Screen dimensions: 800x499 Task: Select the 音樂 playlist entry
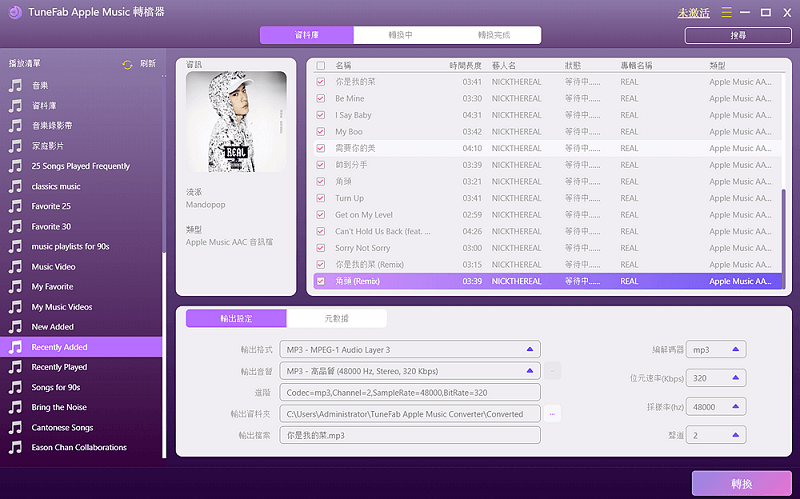point(82,85)
